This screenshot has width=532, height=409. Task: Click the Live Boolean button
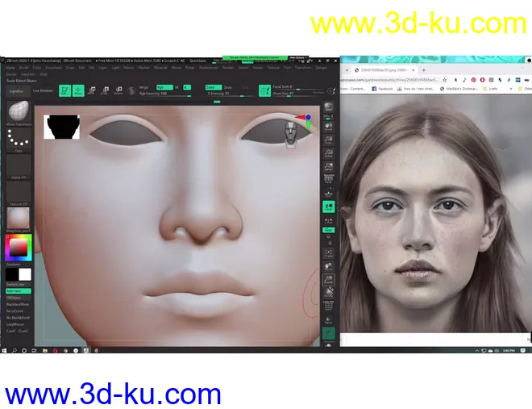43,90
